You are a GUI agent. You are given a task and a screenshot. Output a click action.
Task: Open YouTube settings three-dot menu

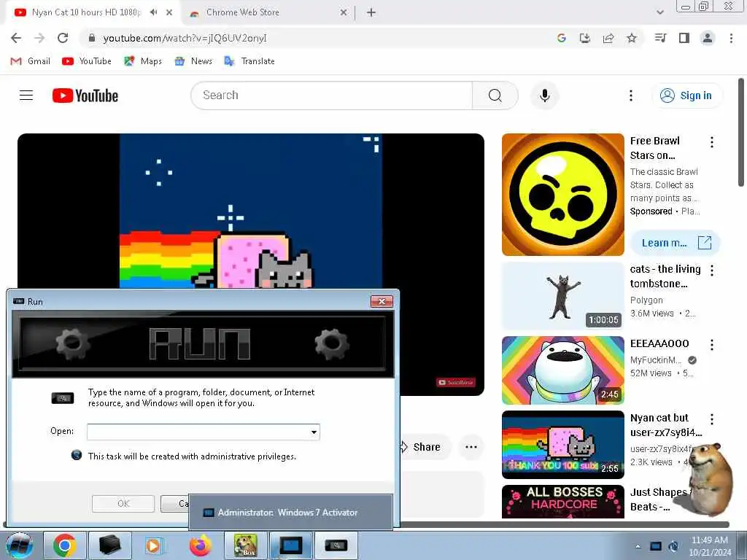tap(631, 96)
